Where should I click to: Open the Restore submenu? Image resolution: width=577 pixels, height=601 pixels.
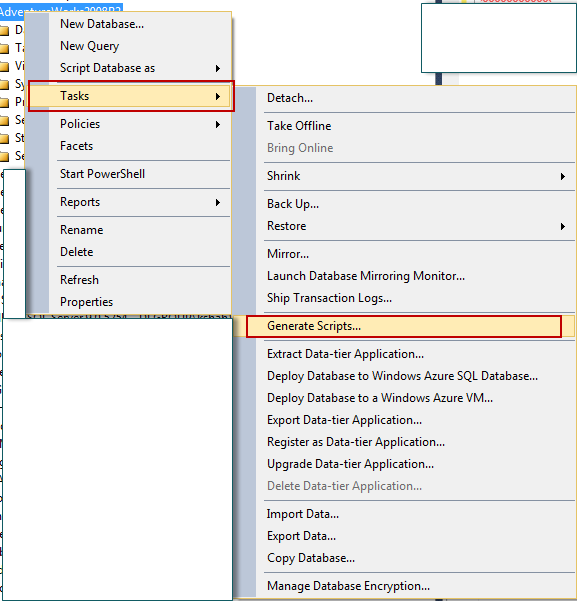point(286,226)
